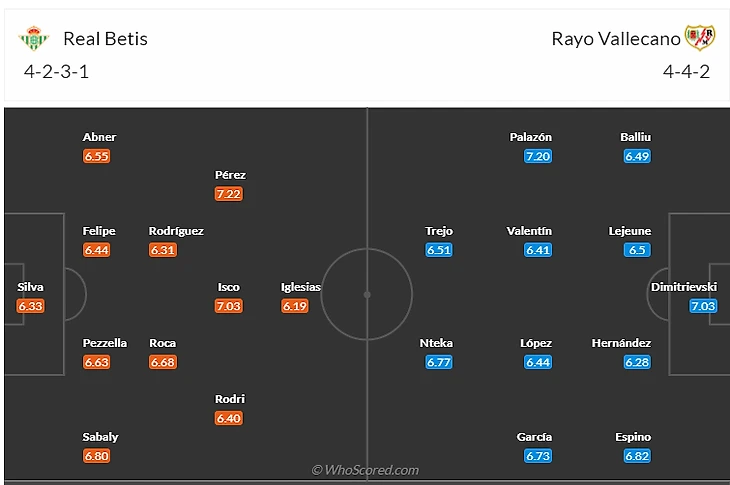Click the Rayo Vallecano club crest
The height and width of the screenshot is (485, 730).
[x=700, y=38]
